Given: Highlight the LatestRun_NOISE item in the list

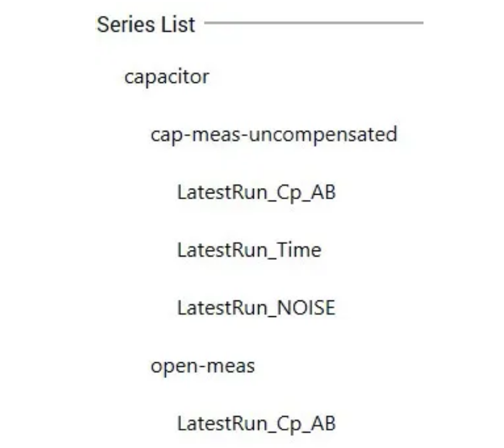Looking at the screenshot, I should point(257,307).
